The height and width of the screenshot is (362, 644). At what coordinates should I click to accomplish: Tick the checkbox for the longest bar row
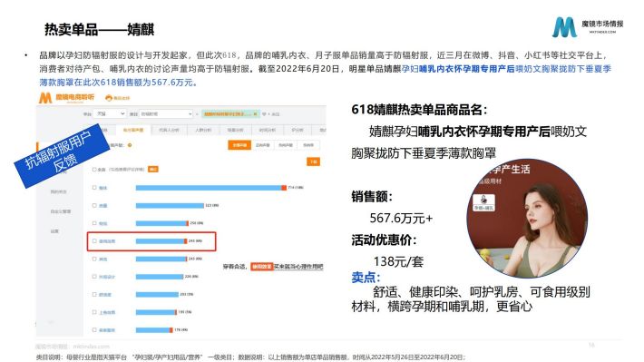tap(94, 188)
